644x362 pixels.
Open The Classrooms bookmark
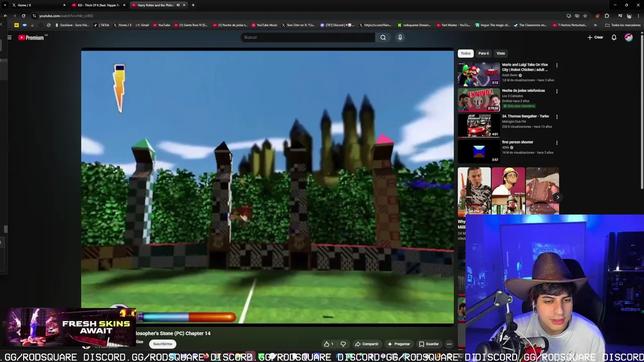530,25
